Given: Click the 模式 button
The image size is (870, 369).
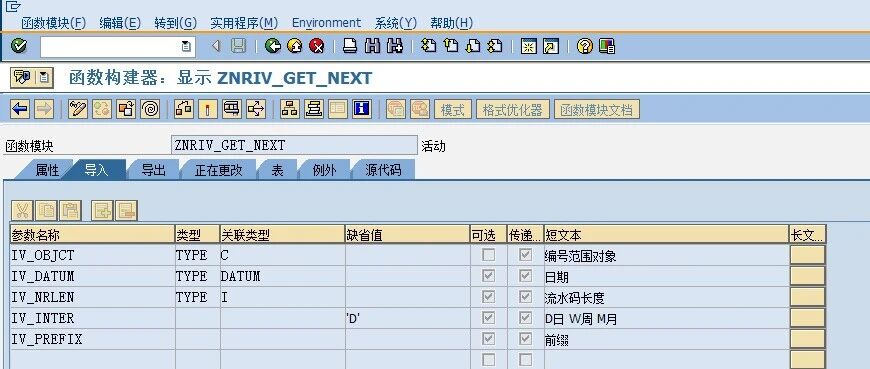Looking at the screenshot, I should [x=452, y=110].
